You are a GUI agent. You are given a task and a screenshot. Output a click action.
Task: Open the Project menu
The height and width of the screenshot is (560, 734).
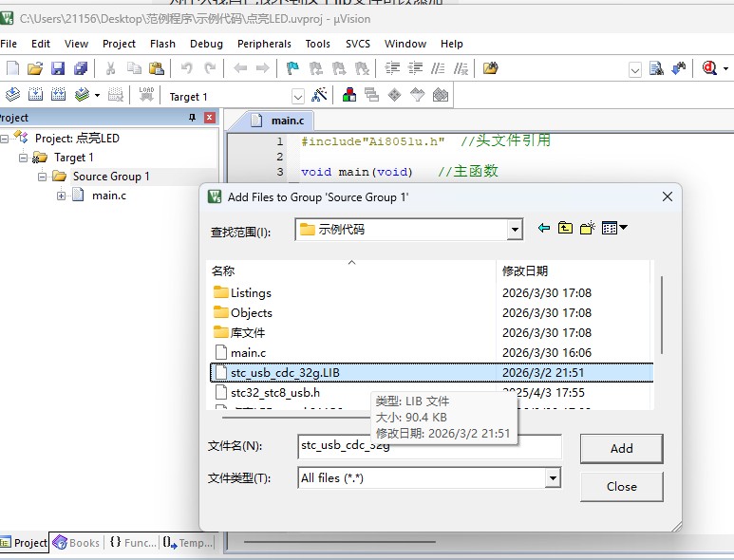(x=119, y=44)
